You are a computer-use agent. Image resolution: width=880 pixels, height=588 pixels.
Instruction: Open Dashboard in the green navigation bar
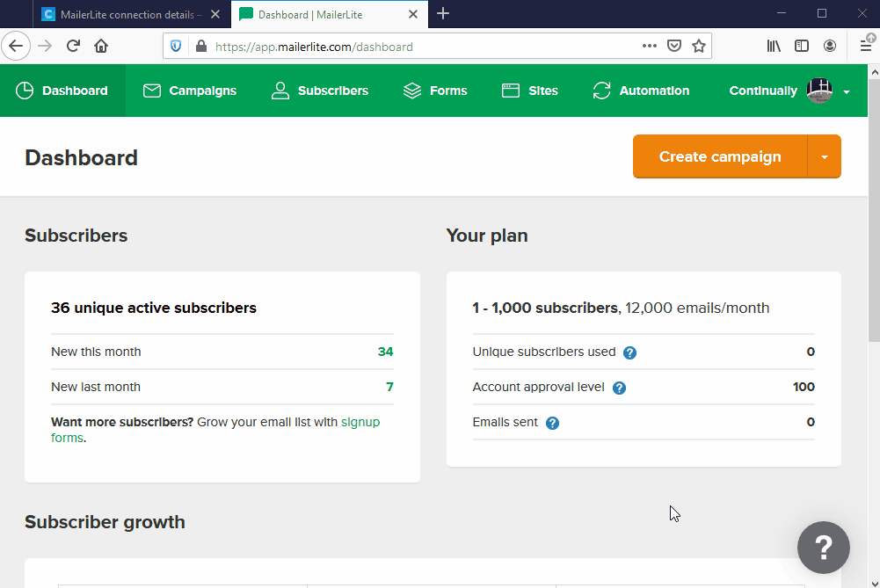(x=62, y=91)
